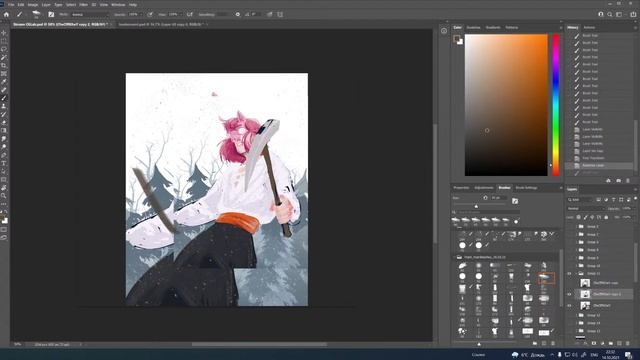This screenshot has width=640, height=360.
Task: Click the Search Brushes field
Action: point(486,212)
